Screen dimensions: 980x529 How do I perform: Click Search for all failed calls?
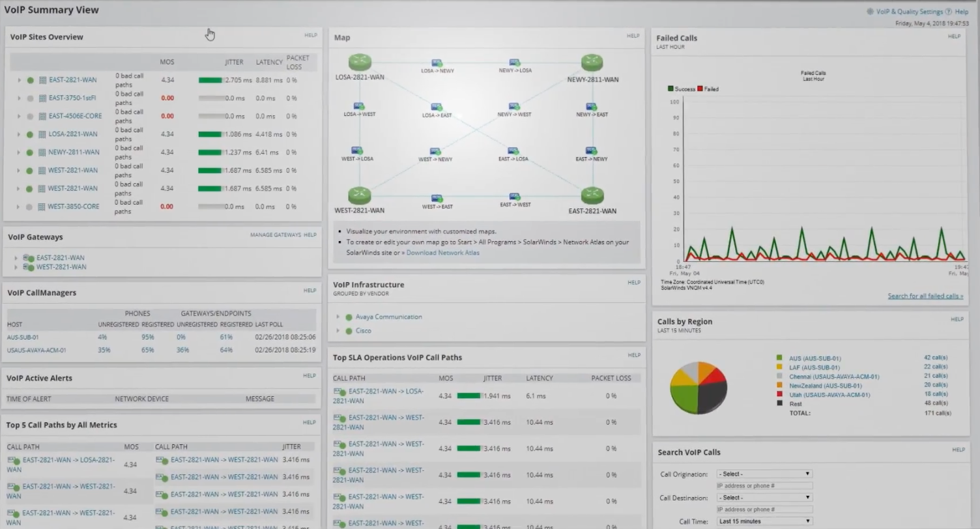click(925, 295)
